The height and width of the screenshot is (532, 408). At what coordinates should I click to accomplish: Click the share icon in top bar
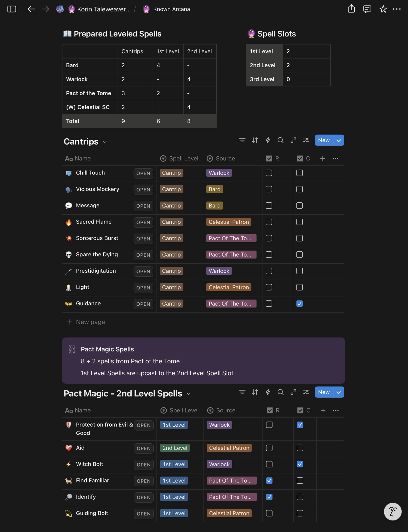tap(351, 9)
